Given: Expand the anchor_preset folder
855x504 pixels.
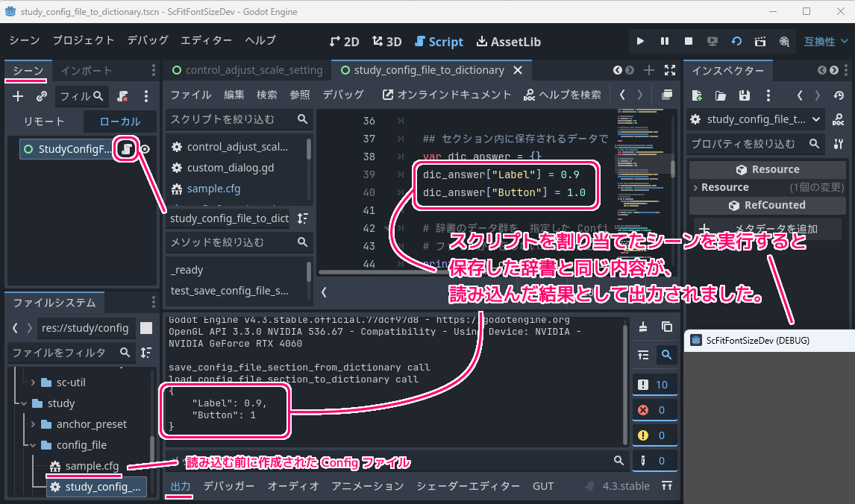Looking at the screenshot, I should pyautogui.click(x=33, y=424).
